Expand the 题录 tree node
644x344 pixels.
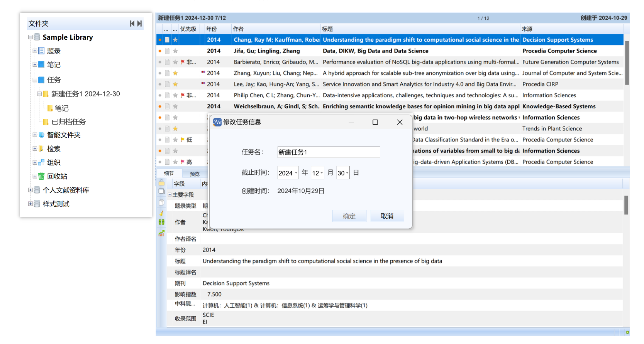[x=35, y=51]
